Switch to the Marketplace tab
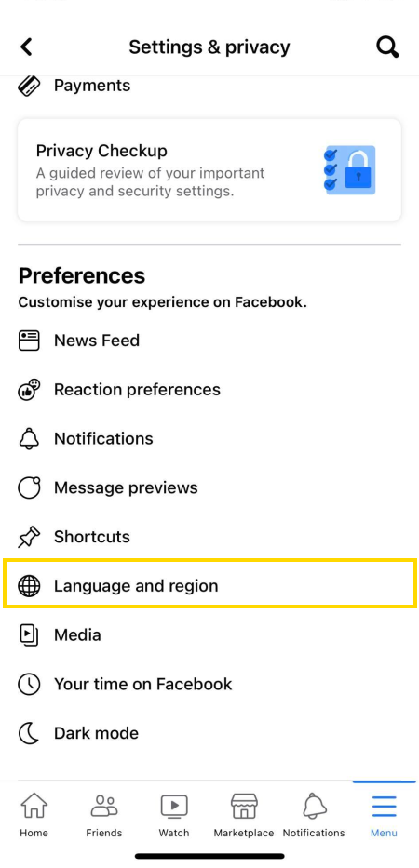Screen dimensions: 419x868 pyautogui.click(x=244, y=815)
